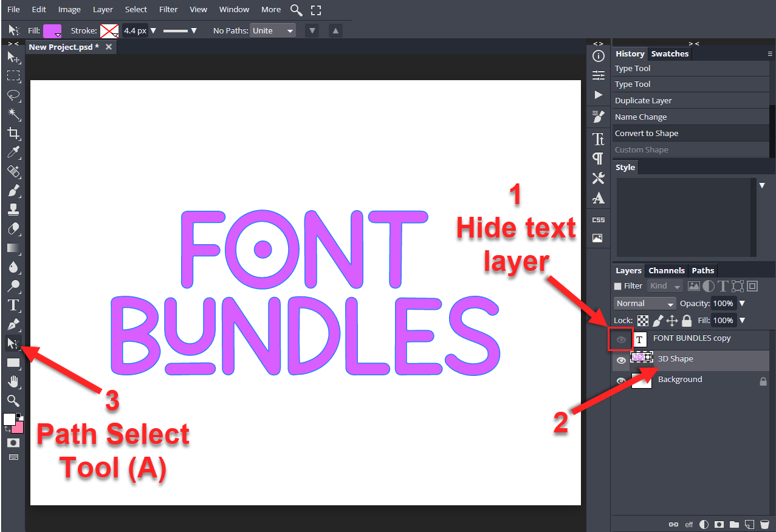Select the Gradient tool
Viewport: 776px width, 532px height.
(x=13, y=248)
